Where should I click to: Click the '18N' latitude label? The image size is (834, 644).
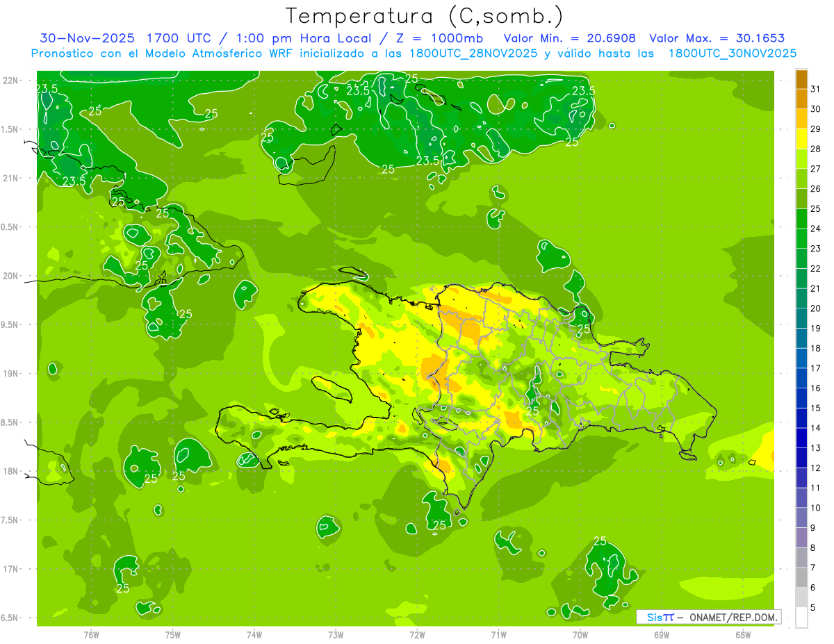[x=11, y=471]
